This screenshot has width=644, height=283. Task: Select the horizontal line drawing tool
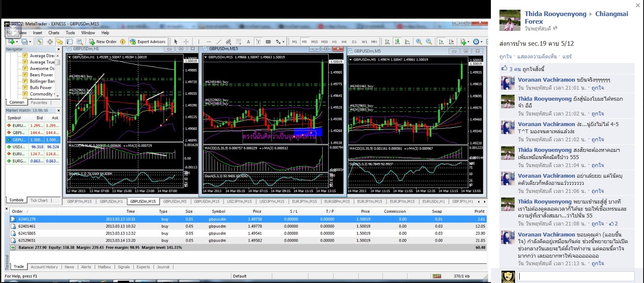208,41
